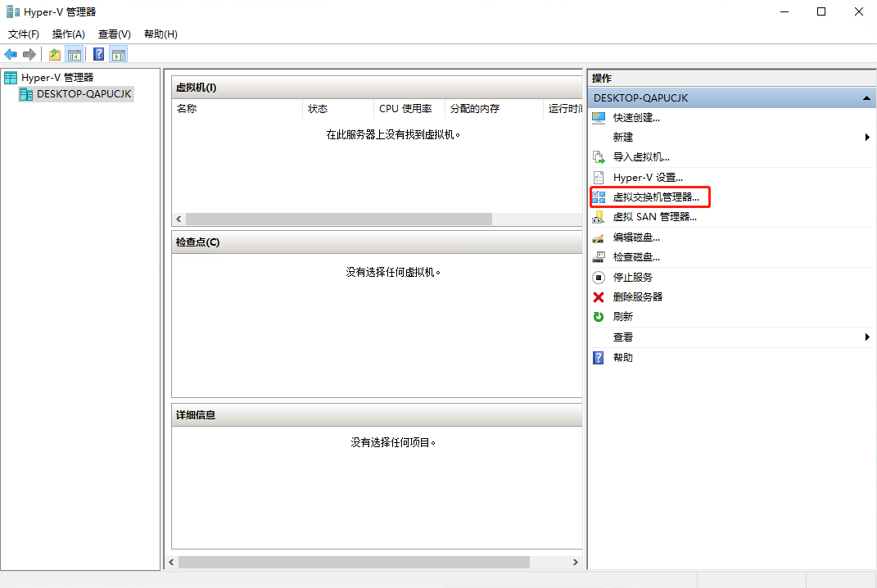Open 虚拟交换机管理器... action
The image size is (877, 588).
tap(656, 197)
